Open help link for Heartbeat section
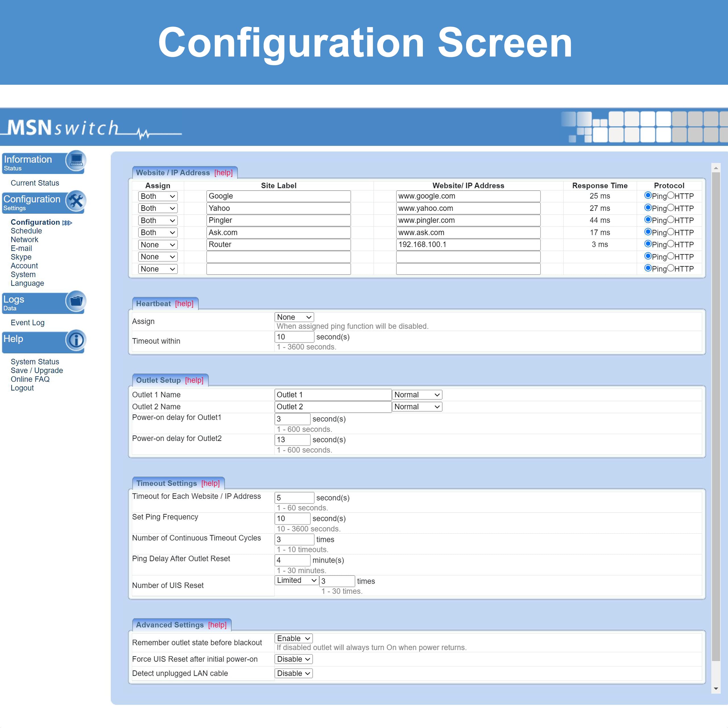The height and width of the screenshot is (728, 728). [x=184, y=304]
